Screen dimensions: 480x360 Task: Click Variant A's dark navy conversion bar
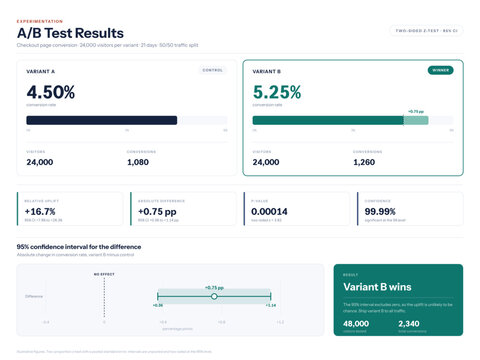[x=102, y=120]
